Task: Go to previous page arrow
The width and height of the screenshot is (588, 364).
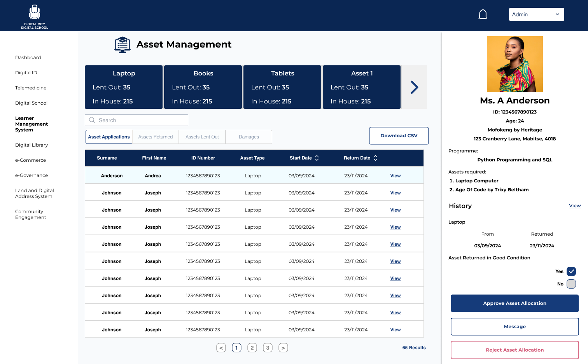Action: click(x=221, y=348)
